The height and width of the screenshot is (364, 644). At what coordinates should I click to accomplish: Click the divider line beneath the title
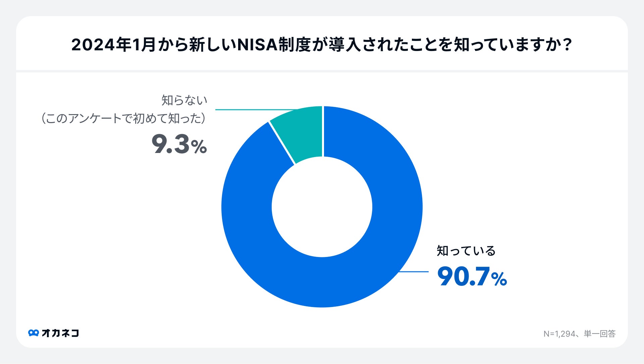tap(322, 71)
